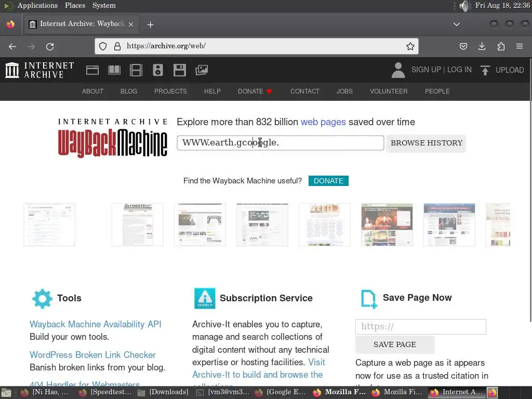The height and width of the screenshot is (399, 532).
Task: Open Wayback Machine Availability API link
Action: [x=96, y=324]
